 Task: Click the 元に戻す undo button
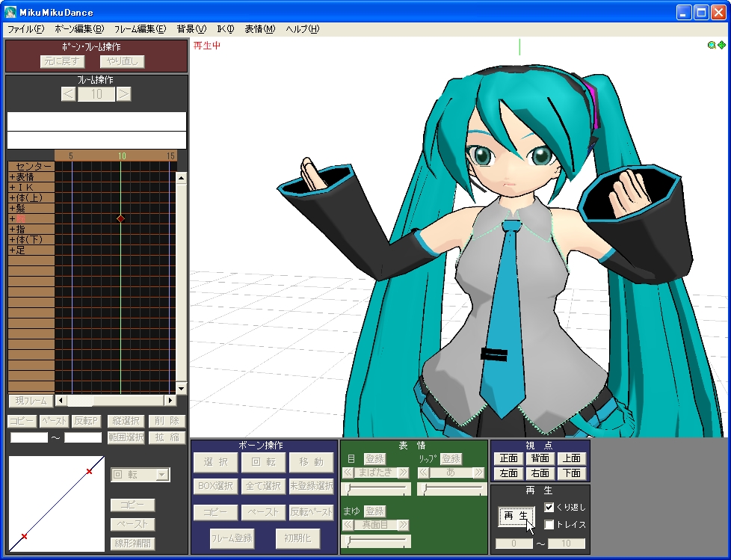(62, 61)
